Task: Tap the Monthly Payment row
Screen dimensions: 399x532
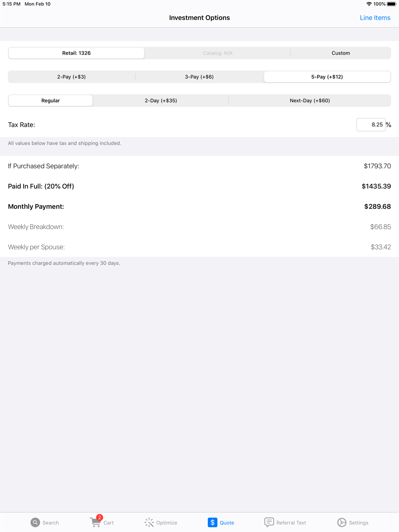Action: click(x=199, y=207)
